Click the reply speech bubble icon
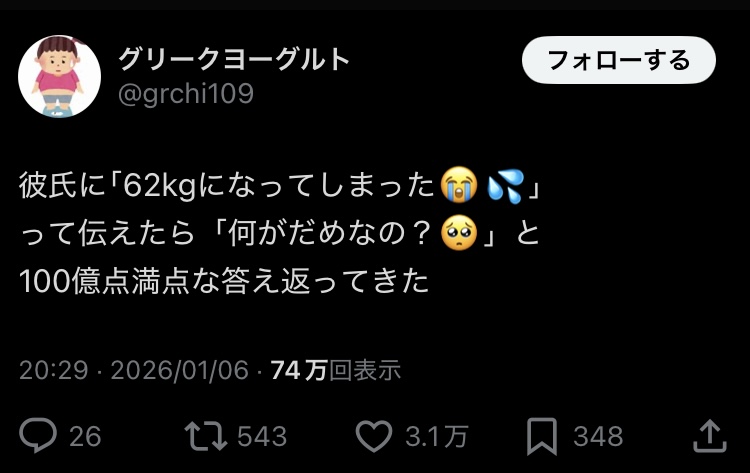This screenshot has width=750, height=473. pyautogui.click(x=38, y=435)
